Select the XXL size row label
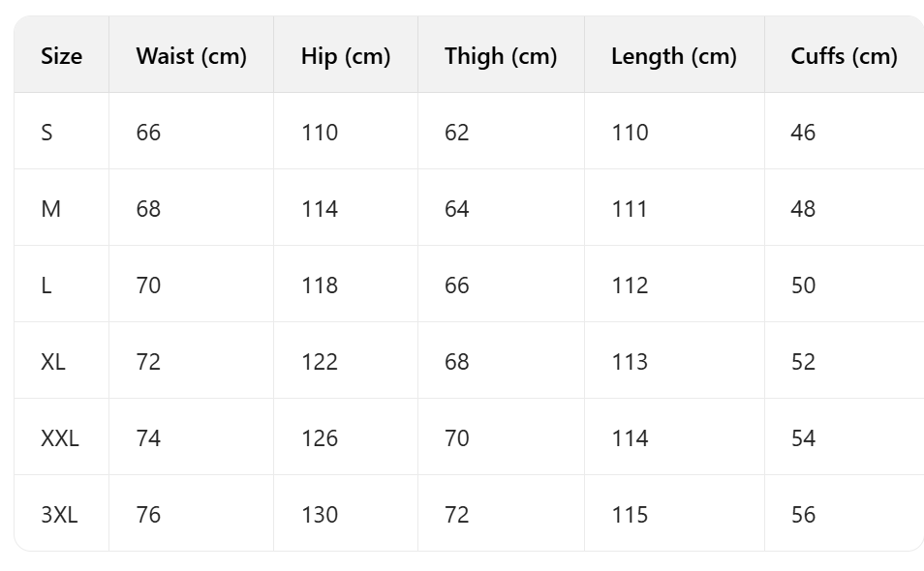This screenshot has width=924, height=571. [x=60, y=438]
